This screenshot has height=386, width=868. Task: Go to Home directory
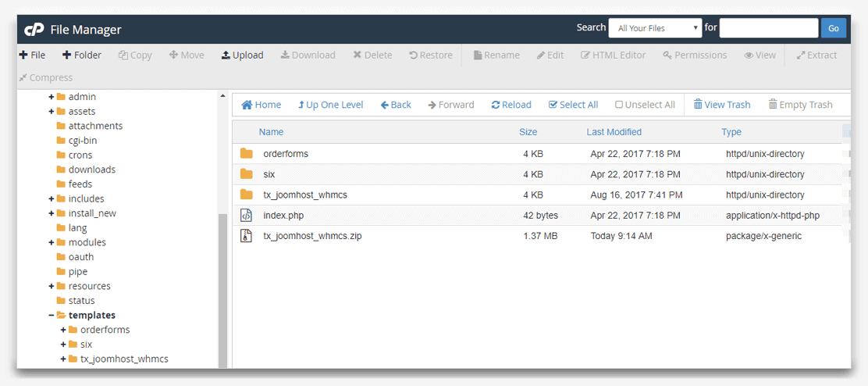261,105
